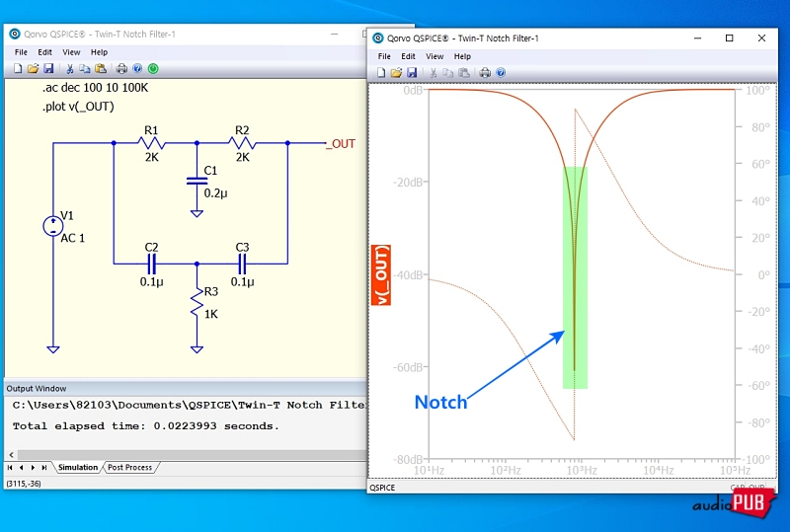Image resolution: width=790 pixels, height=532 pixels.
Task: Click Copy icon in waveform window toolbar
Action: [448, 73]
